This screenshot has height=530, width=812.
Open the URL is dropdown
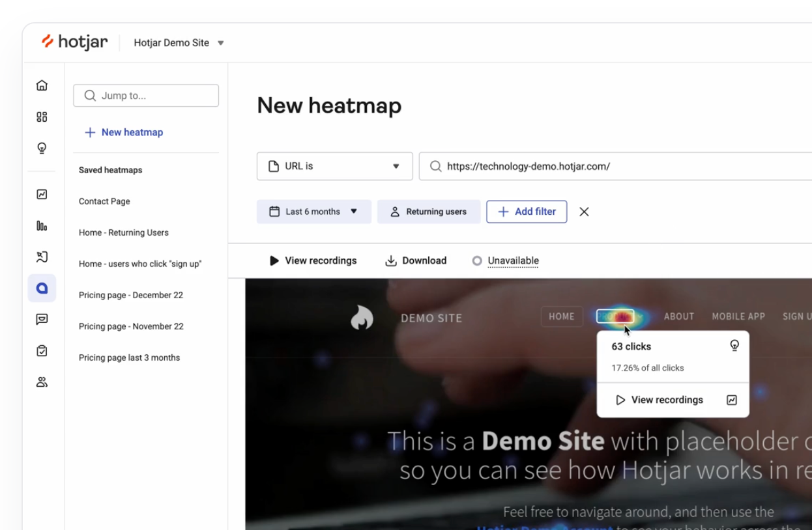(334, 166)
